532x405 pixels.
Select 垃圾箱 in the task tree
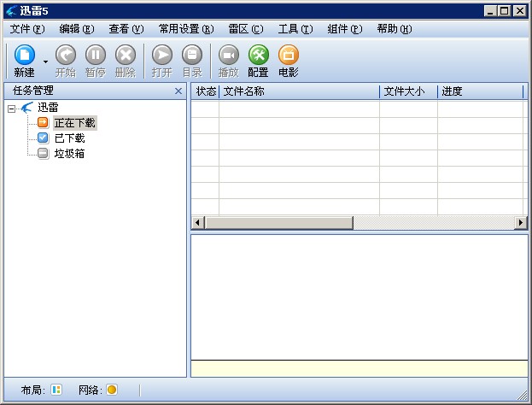(69, 154)
